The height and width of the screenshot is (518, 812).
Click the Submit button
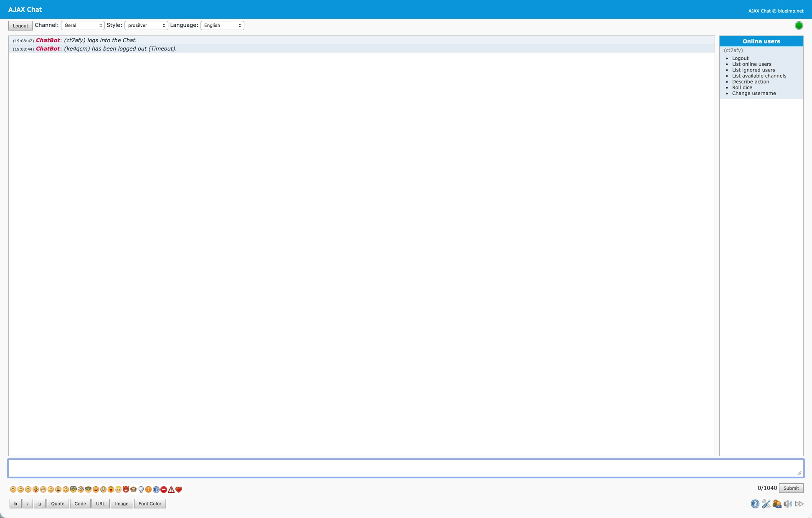click(791, 488)
